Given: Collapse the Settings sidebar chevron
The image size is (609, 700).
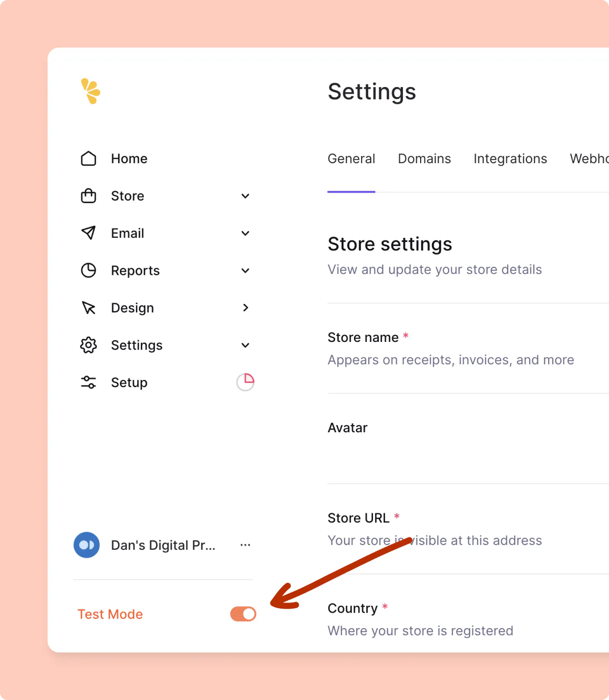Looking at the screenshot, I should [246, 345].
